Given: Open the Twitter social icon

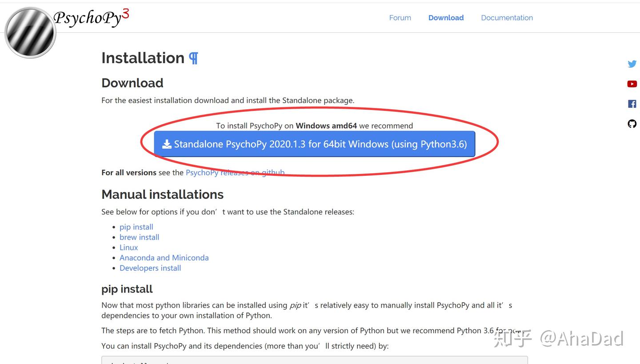Looking at the screenshot, I should (x=632, y=64).
